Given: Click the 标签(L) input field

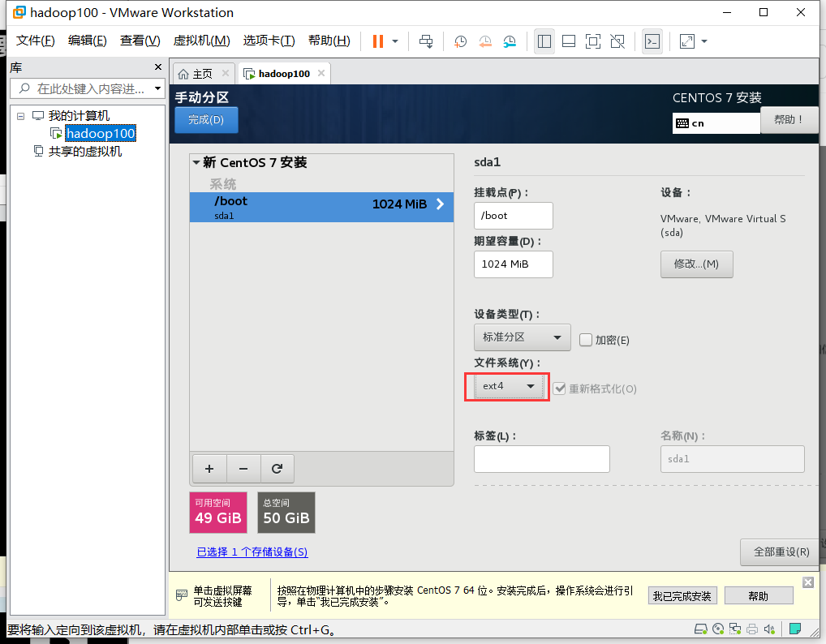Looking at the screenshot, I should [x=541, y=459].
